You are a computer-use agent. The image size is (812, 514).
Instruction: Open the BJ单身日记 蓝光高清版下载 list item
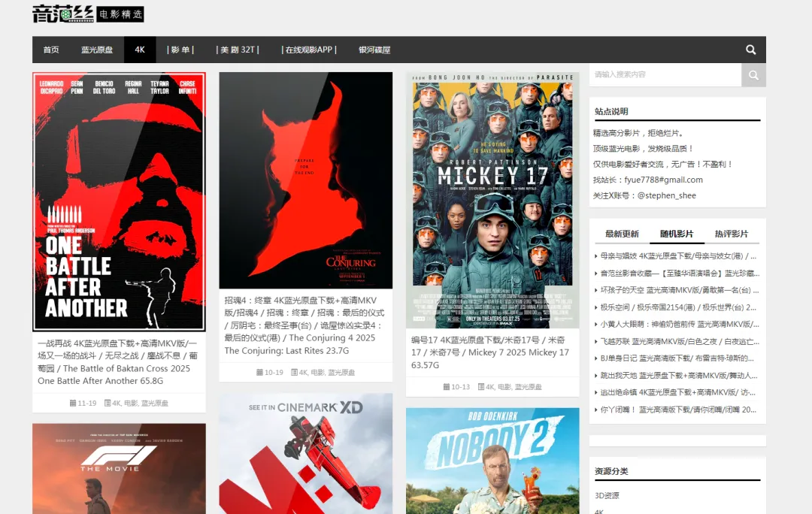tap(677, 358)
